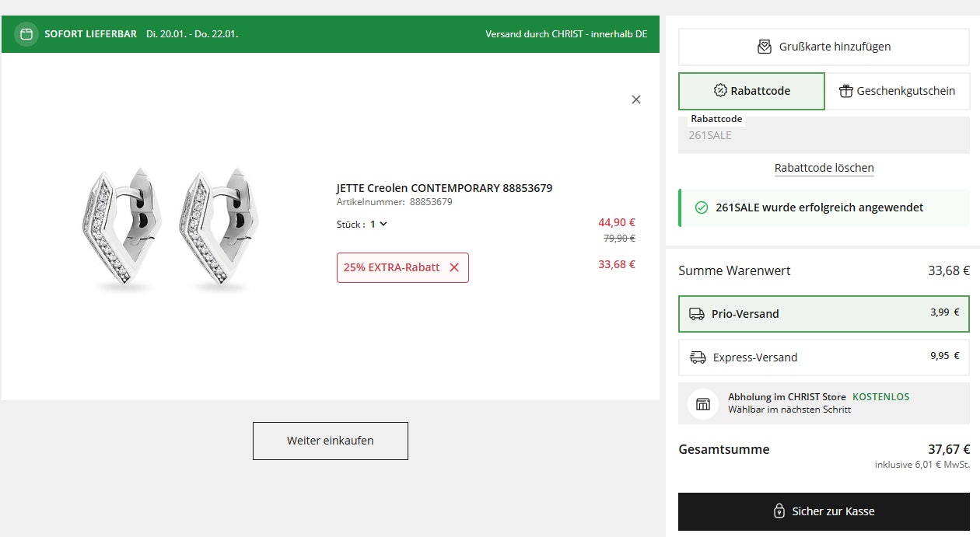Image resolution: width=980 pixels, height=537 pixels.
Task: Click the percent badge icon on Rabattcode
Action: 720,91
